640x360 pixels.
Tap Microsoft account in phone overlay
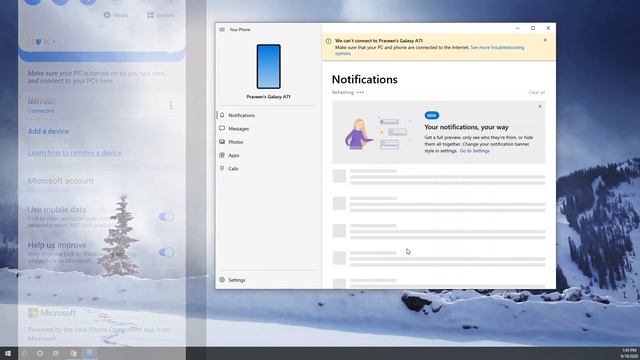pos(61,181)
